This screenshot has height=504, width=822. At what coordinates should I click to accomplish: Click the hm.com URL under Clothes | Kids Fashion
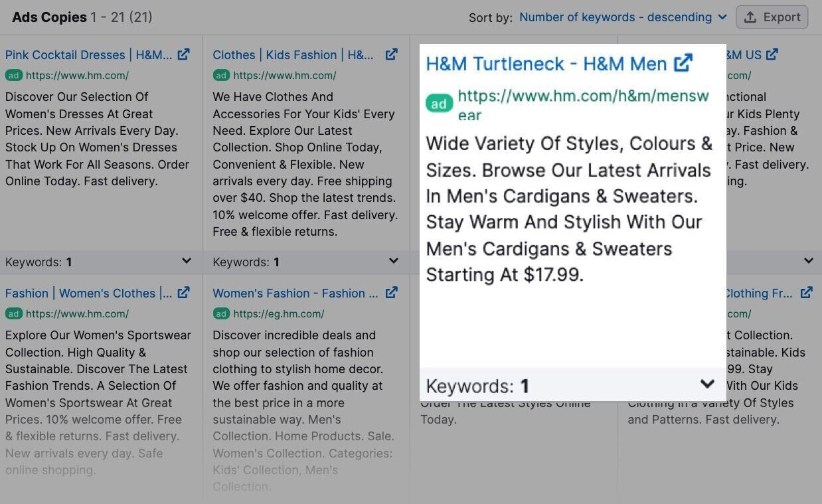(285, 76)
